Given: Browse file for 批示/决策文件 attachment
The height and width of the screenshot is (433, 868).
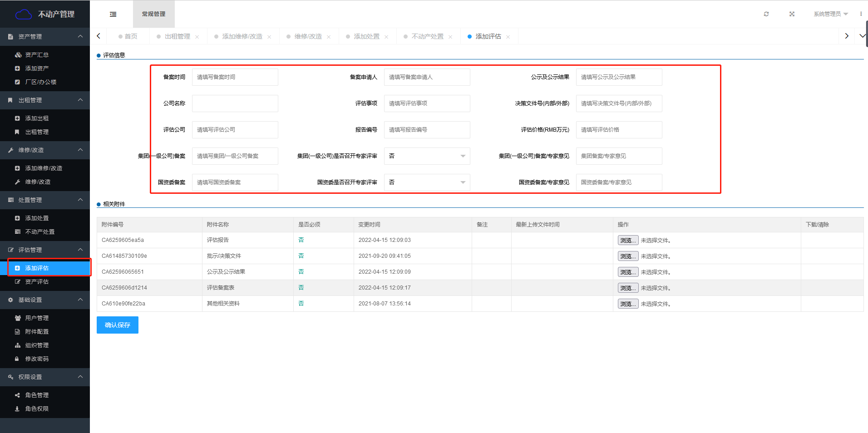Looking at the screenshot, I should [x=628, y=256].
